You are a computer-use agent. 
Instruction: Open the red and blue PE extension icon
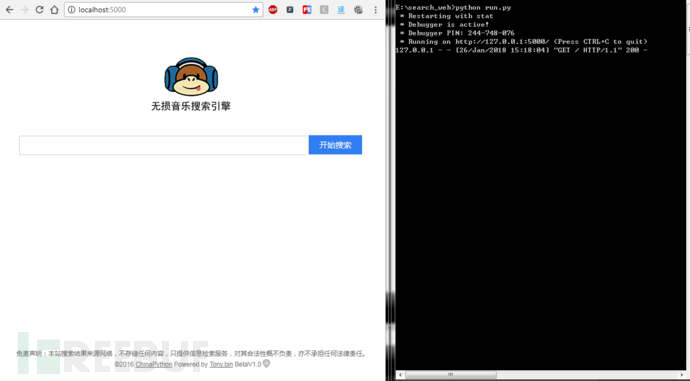[x=307, y=10]
